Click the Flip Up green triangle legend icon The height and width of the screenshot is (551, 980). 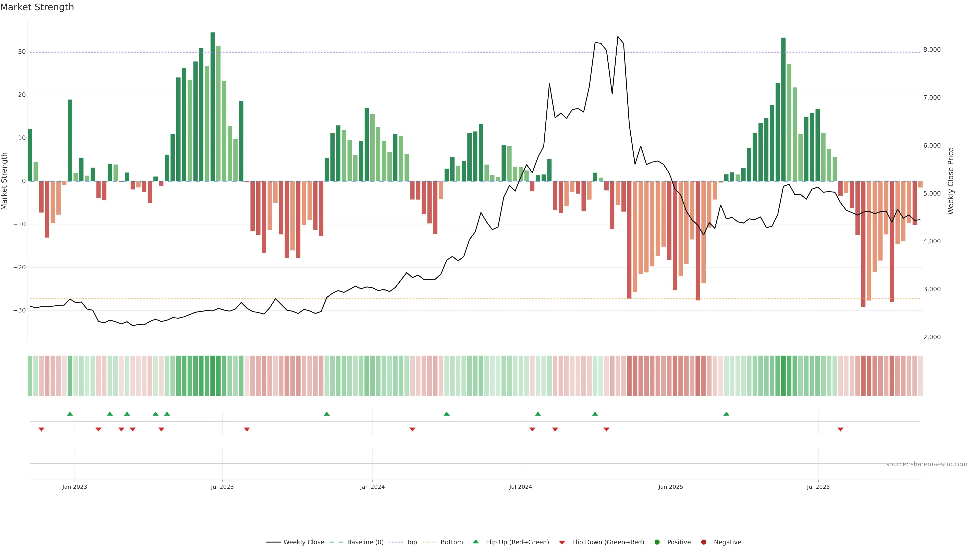point(475,542)
